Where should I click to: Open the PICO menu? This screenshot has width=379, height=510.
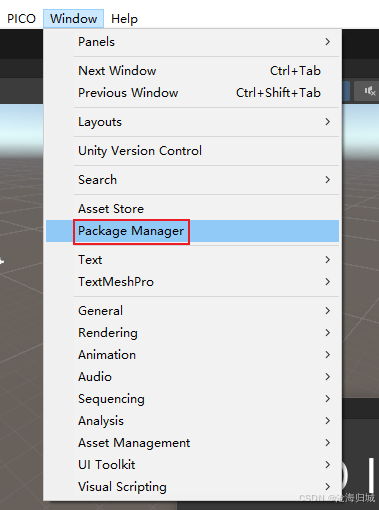pyautogui.click(x=21, y=19)
